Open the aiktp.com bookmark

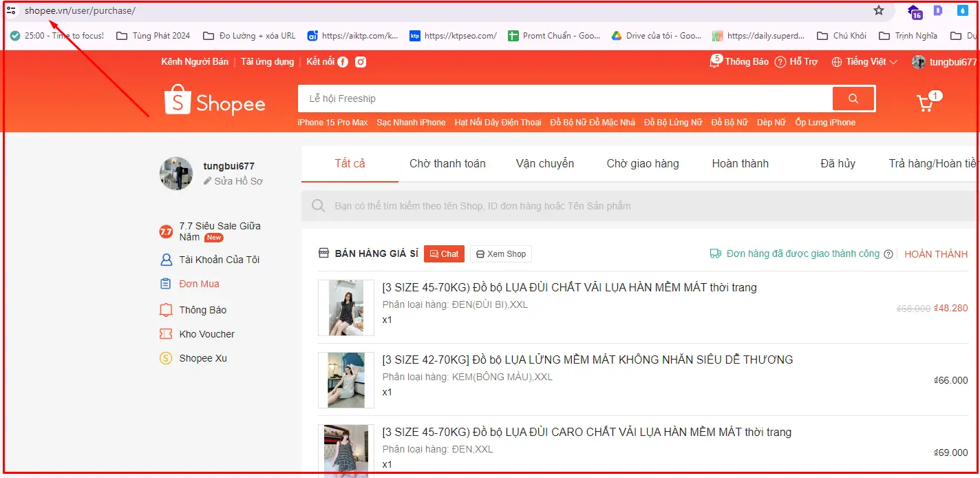(x=352, y=36)
